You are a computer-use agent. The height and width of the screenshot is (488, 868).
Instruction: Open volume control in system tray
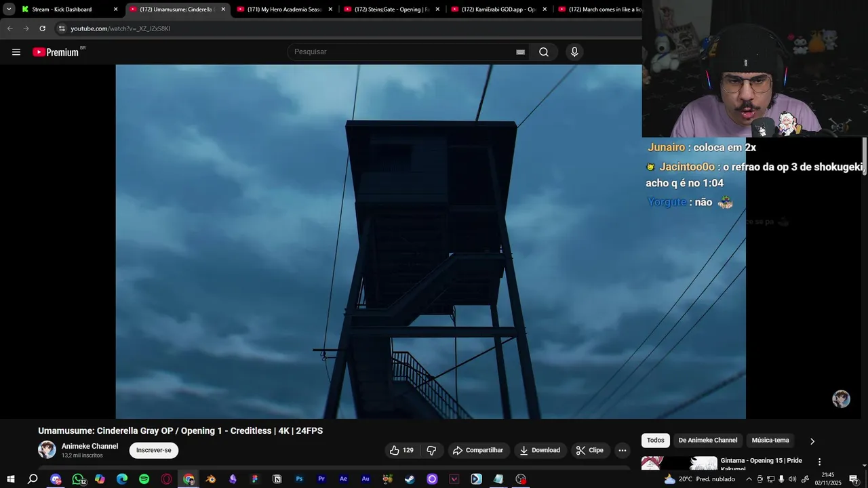point(792,479)
